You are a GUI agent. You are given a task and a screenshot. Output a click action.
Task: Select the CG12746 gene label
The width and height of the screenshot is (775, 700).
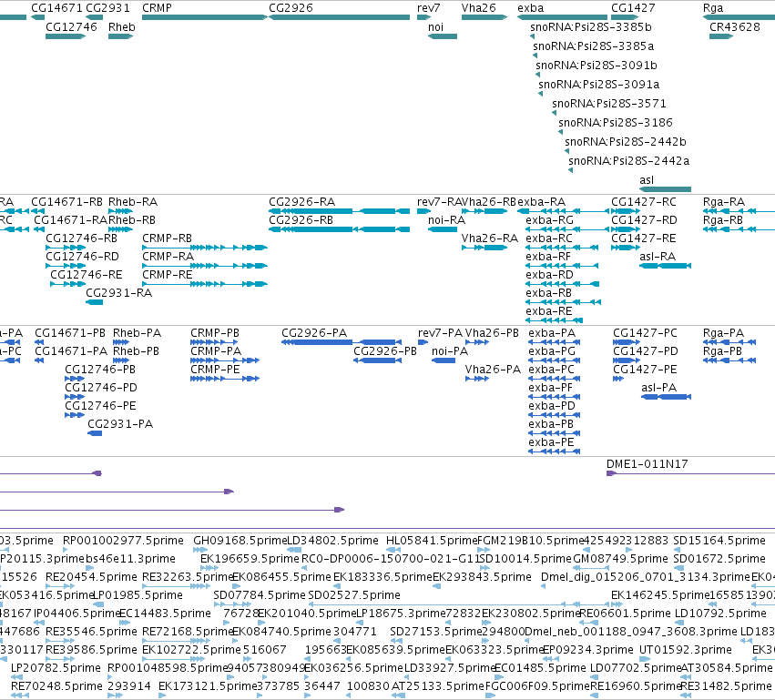[71, 26]
